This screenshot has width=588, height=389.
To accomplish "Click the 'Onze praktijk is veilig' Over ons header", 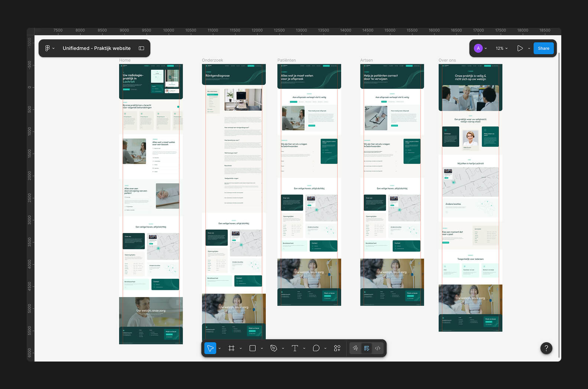I will point(470,77).
